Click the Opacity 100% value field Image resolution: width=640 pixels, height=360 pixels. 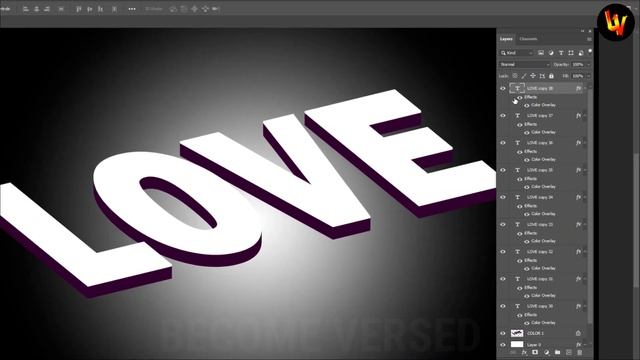pyautogui.click(x=578, y=64)
